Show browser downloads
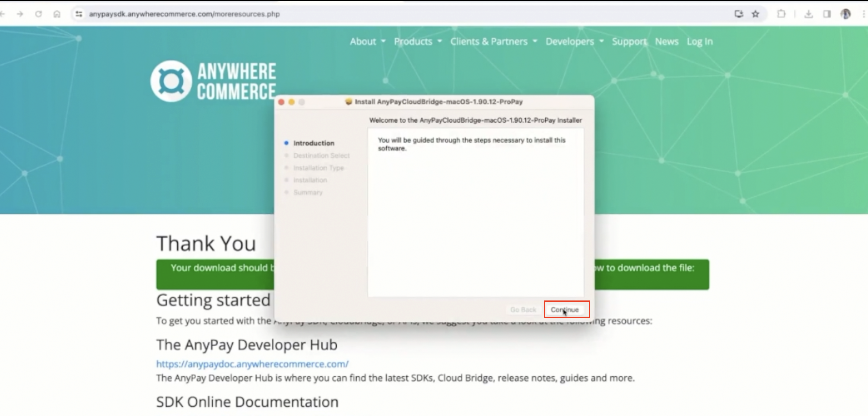868x416 pixels. pos(808,14)
